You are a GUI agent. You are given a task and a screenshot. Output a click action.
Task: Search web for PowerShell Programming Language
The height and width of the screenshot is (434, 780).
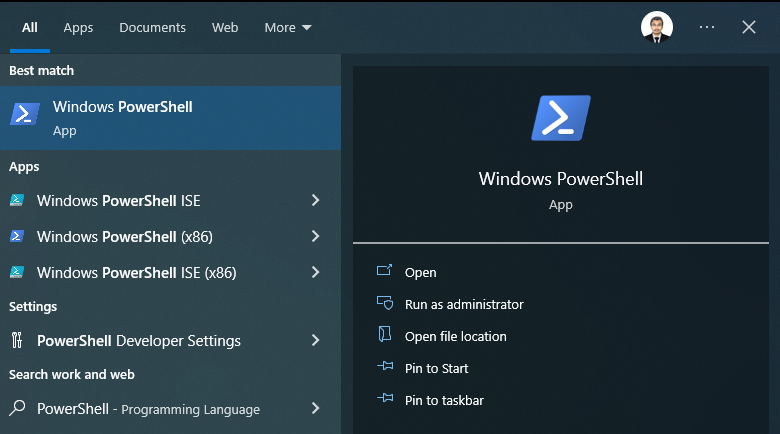click(x=148, y=409)
